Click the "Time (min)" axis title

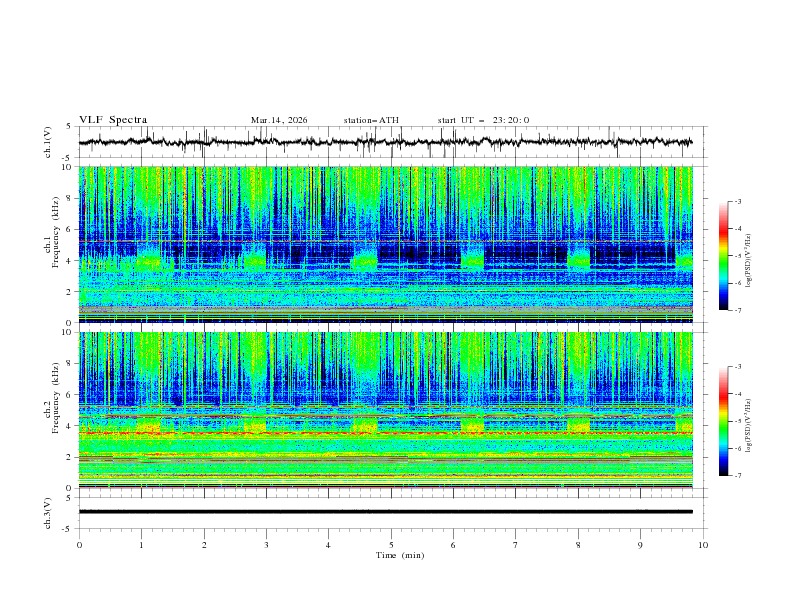pyautogui.click(x=400, y=555)
